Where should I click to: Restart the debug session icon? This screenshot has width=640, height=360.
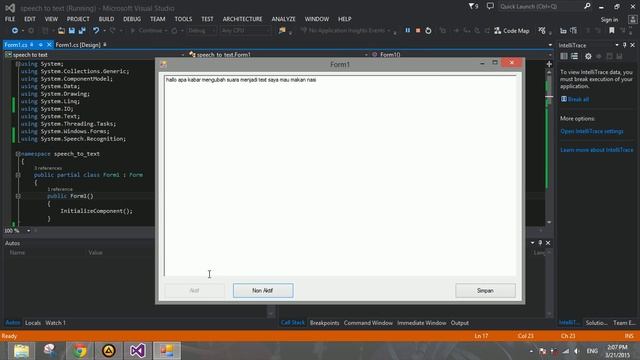[x=428, y=31]
